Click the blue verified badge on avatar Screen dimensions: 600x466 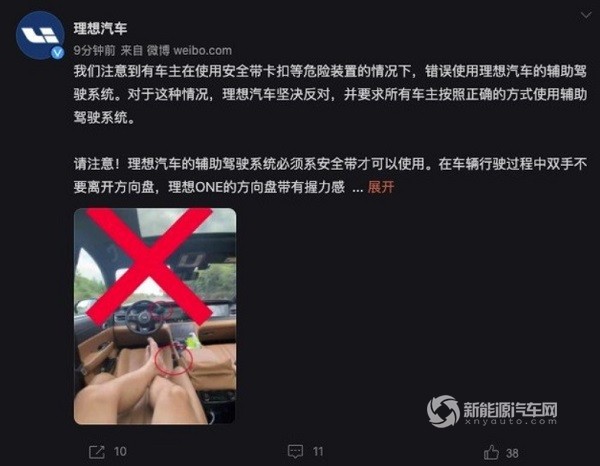[57, 52]
